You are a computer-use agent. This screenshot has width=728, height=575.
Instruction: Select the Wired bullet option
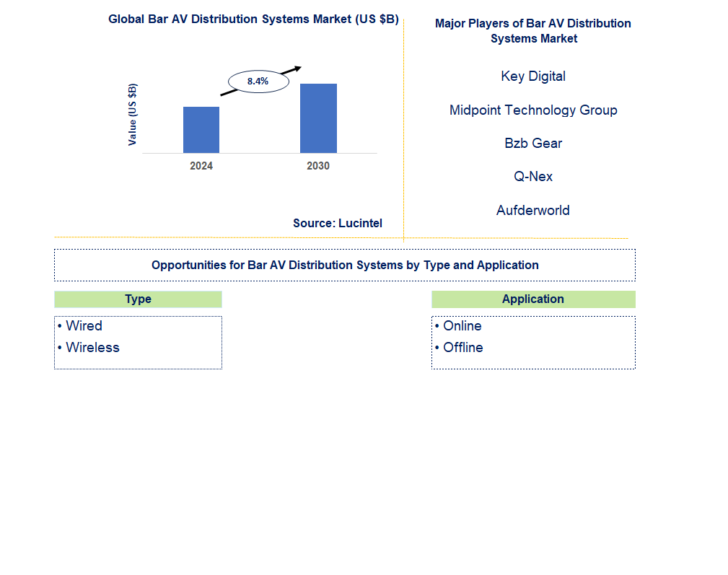point(84,325)
